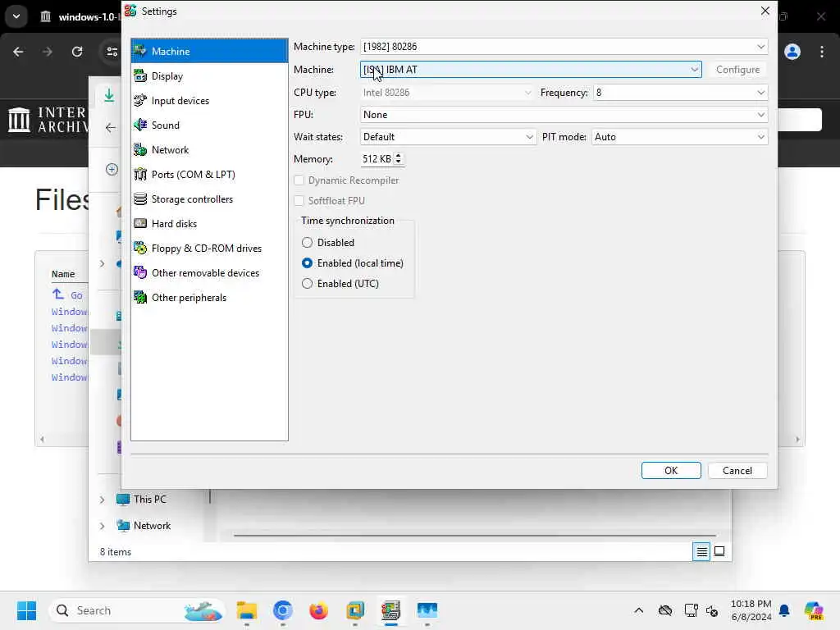Open the PIT mode dropdown
The width and height of the screenshot is (840, 630).
[679, 137]
